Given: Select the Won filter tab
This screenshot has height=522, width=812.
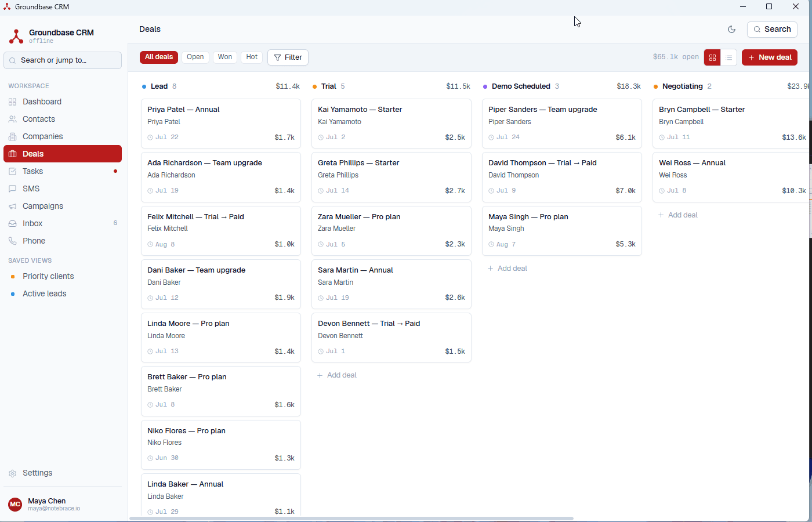Looking at the screenshot, I should click(225, 57).
